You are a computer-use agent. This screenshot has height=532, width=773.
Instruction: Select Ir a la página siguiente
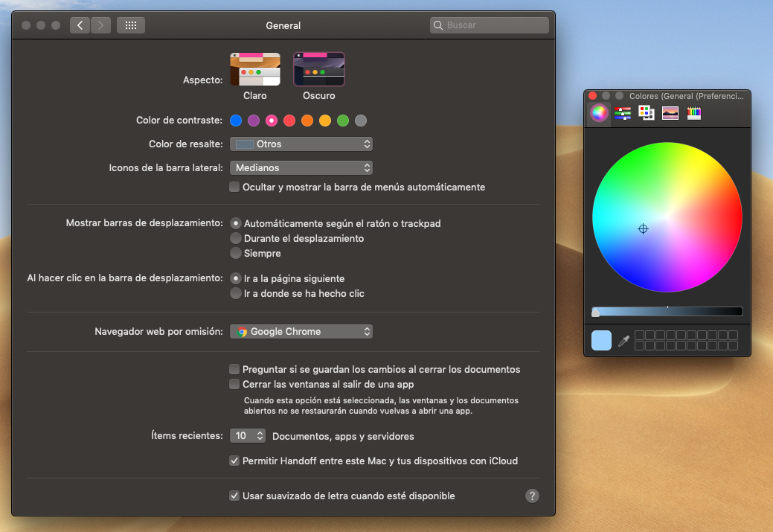click(x=236, y=278)
